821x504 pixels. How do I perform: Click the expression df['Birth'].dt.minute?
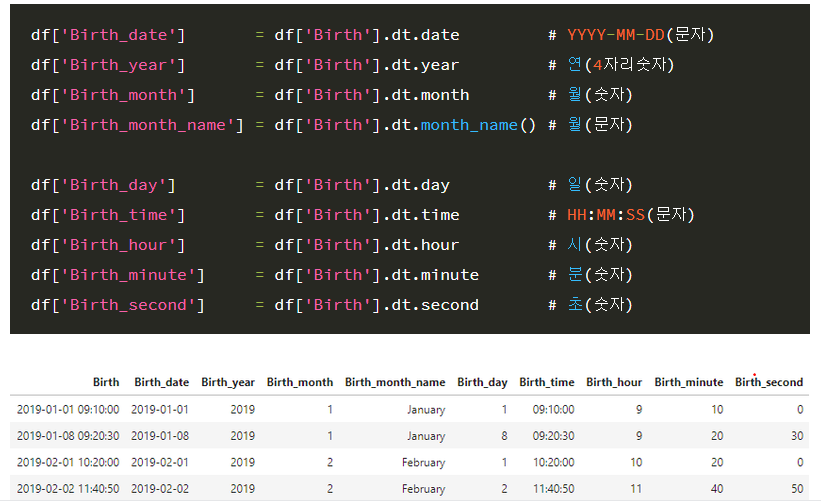click(x=376, y=275)
